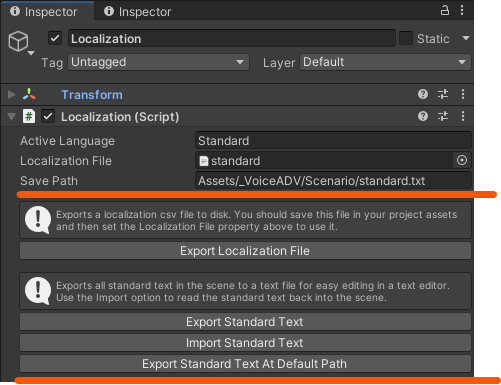Disable the Localization (Script) component checkbox
Image resolution: width=501 pixels, height=385 pixels.
click(48, 116)
